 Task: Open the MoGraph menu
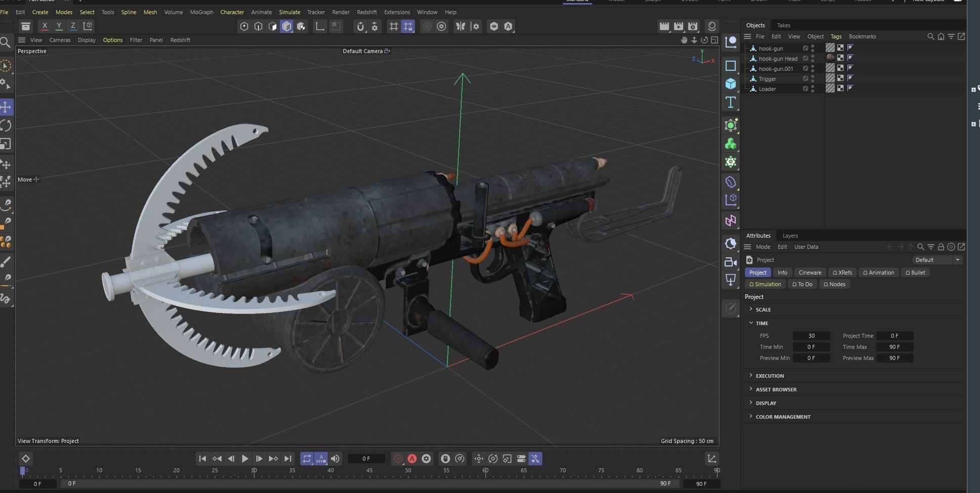[202, 12]
